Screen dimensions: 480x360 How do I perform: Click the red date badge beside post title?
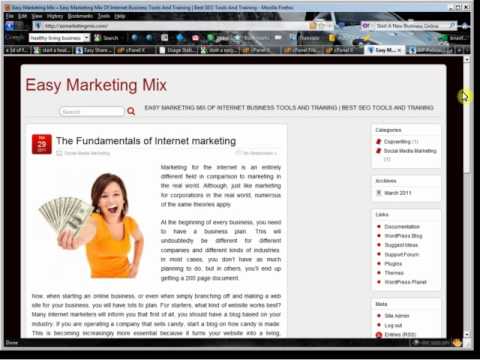coord(42,144)
